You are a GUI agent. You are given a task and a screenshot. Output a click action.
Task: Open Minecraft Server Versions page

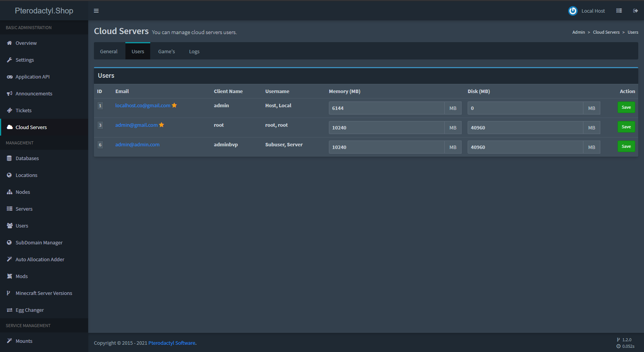coord(44,293)
